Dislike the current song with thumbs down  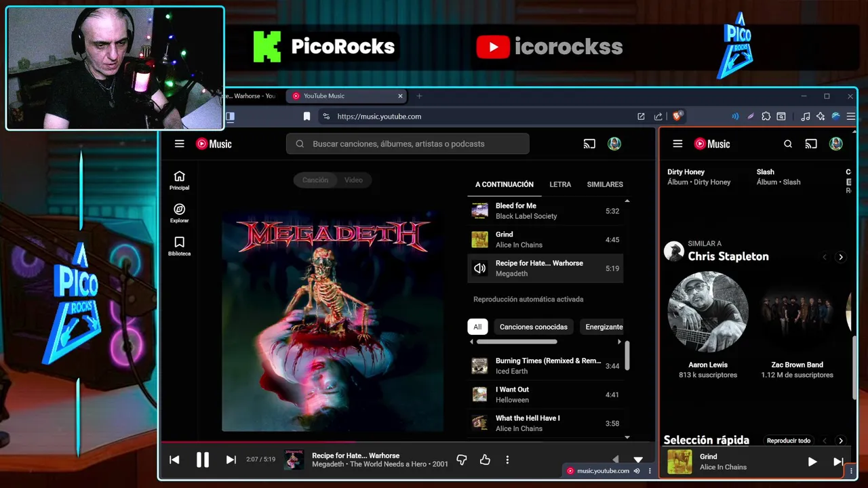point(462,460)
